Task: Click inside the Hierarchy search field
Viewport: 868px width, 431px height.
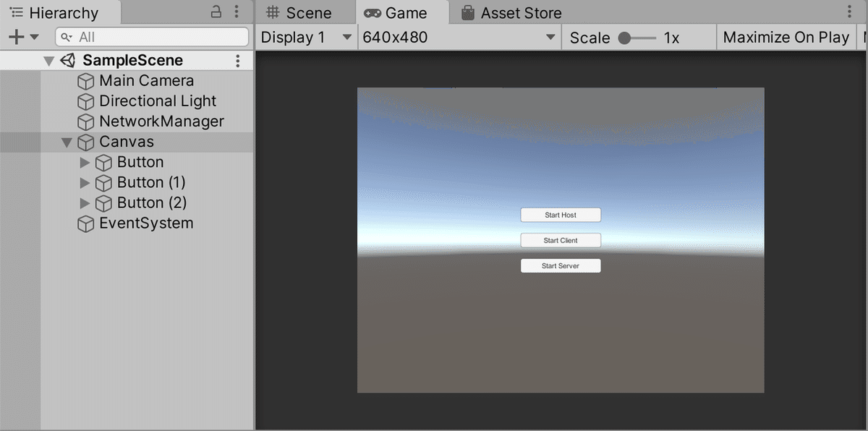Action: pos(152,36)
